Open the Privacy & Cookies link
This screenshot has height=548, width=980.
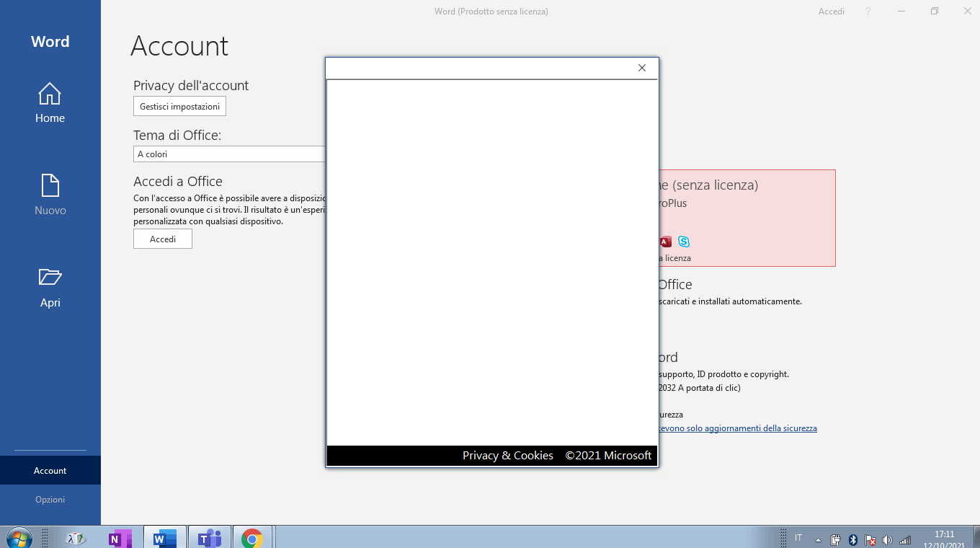coord(508,455)
